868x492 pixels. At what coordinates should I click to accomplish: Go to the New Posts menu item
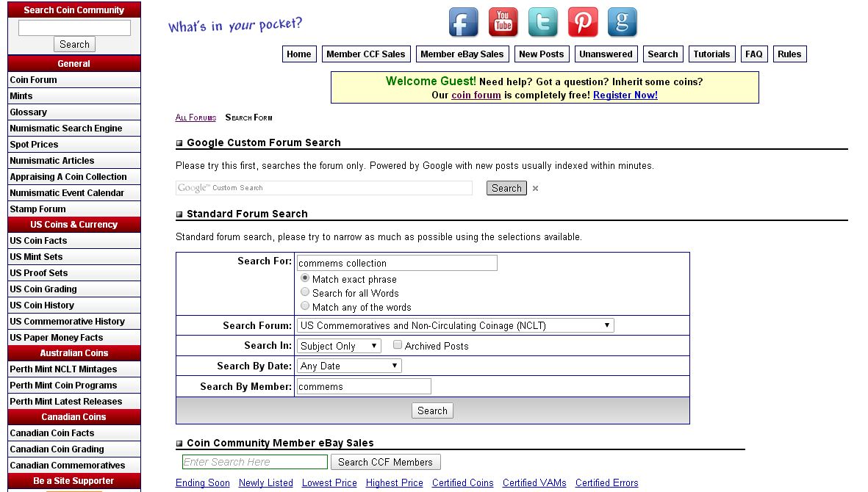tap(542, 54)
